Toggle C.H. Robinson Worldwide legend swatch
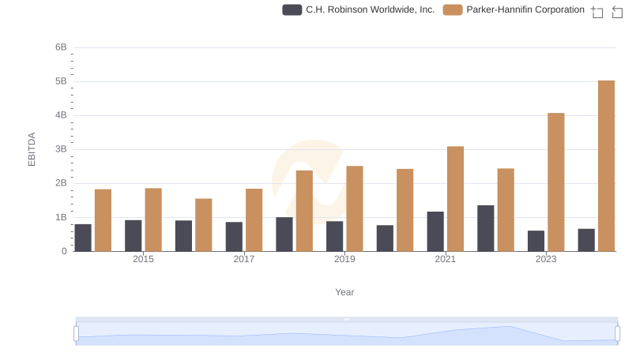Screen dimensions: 632x364 point(292,9)
